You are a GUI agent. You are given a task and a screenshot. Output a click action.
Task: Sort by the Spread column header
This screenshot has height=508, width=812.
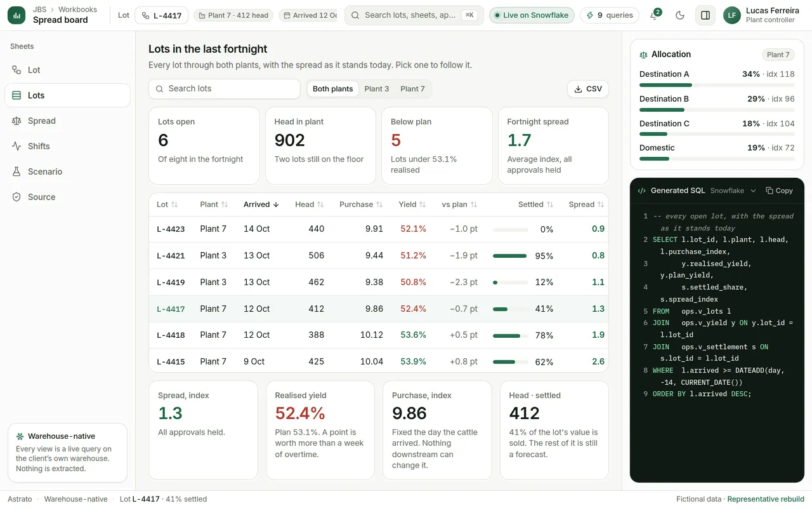click(x=586, y=204)
